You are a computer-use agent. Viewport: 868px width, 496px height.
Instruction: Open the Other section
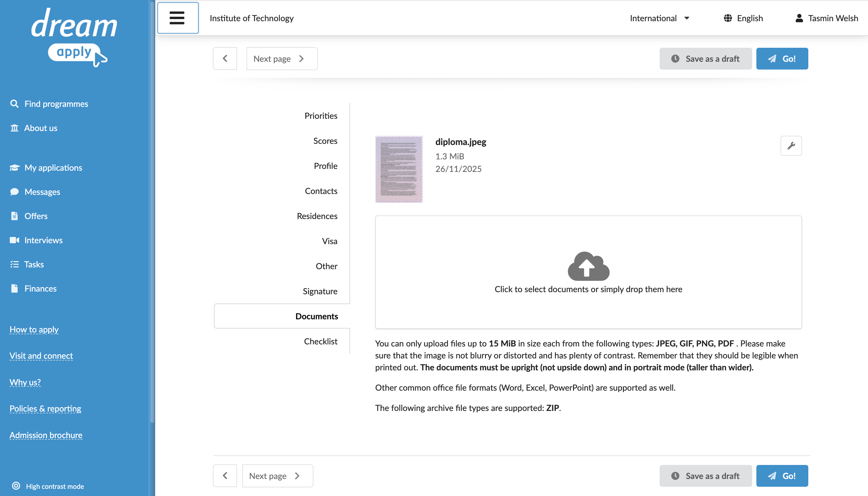point(326,266)
